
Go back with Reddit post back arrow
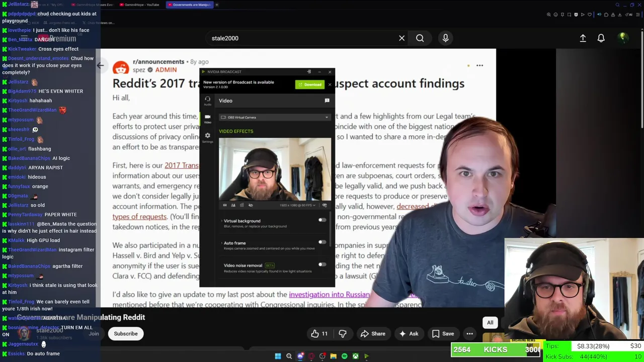click(x=100, y=65)
